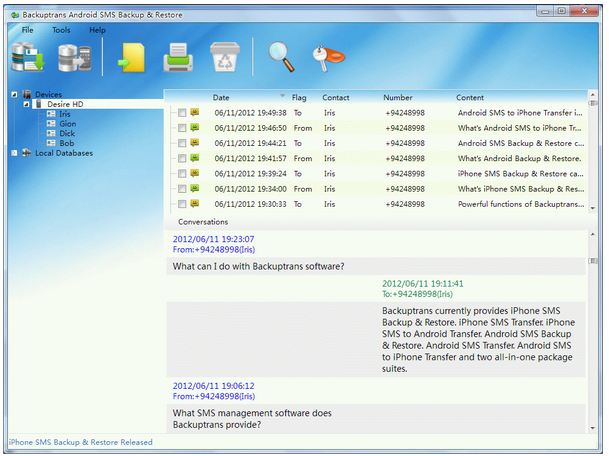Open the iPhone SMS Backup & Restore Released link
The width and height of the screenshot is (609, 456).
pos(81,442)
